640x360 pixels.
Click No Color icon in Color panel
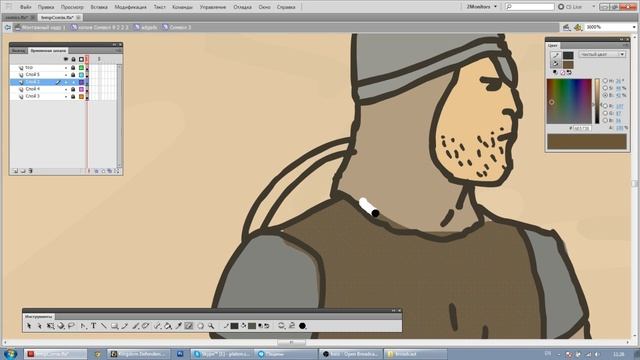pyautogui.click(x=562, y=72)
